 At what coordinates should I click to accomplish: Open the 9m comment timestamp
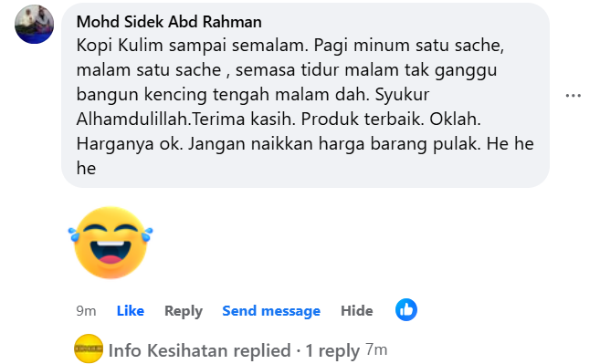tap(86, 311)
